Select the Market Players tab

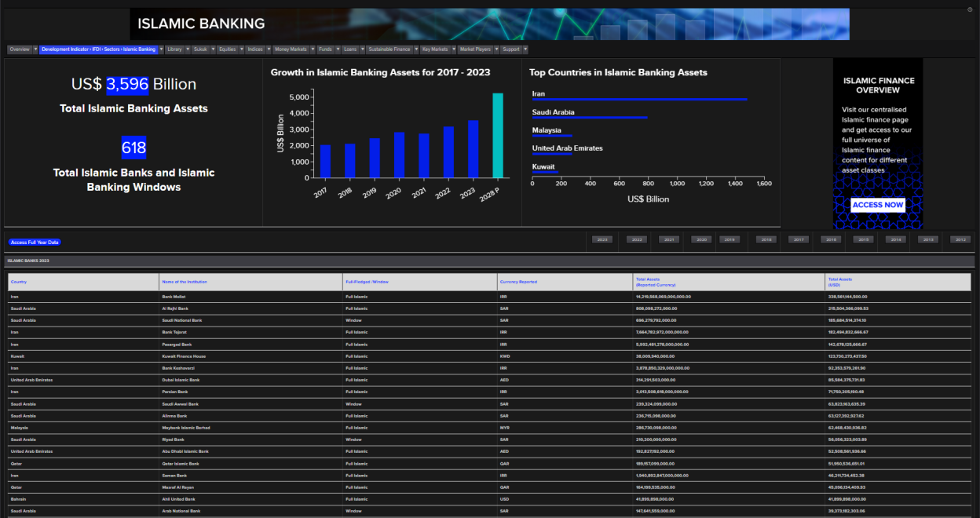(x=476, y=49)
